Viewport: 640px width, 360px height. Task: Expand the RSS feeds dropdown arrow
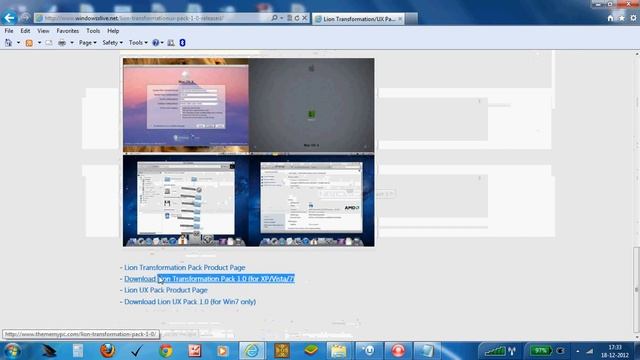[x=39, y=42]
